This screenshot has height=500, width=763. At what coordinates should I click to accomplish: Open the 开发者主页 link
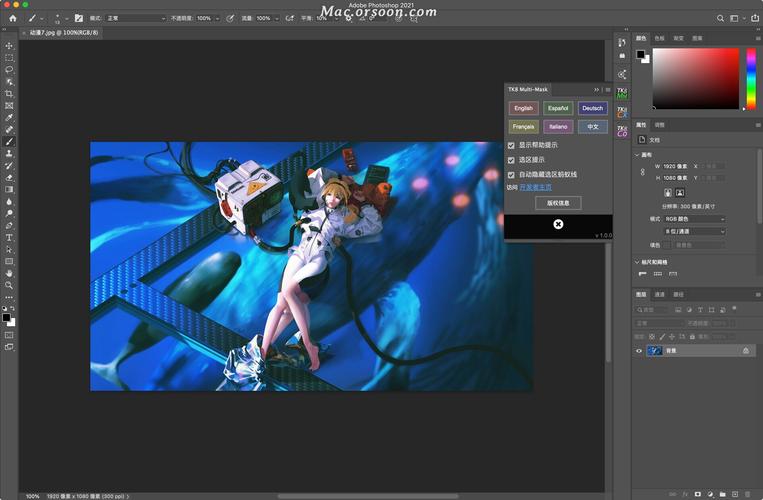click(x=535, y=187)
